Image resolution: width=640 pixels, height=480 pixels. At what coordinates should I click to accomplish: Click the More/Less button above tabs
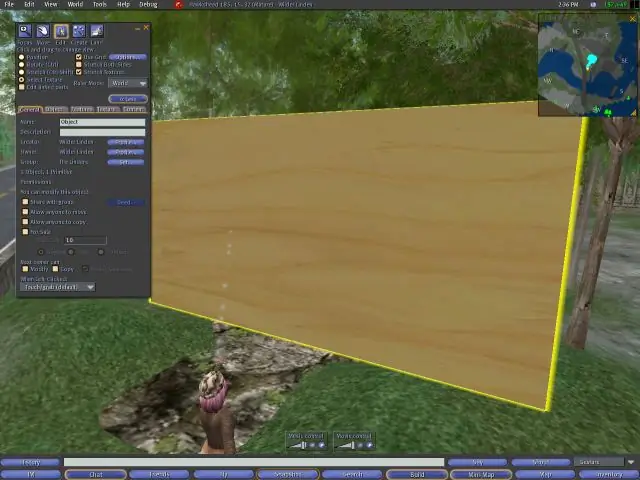(128, 99)
